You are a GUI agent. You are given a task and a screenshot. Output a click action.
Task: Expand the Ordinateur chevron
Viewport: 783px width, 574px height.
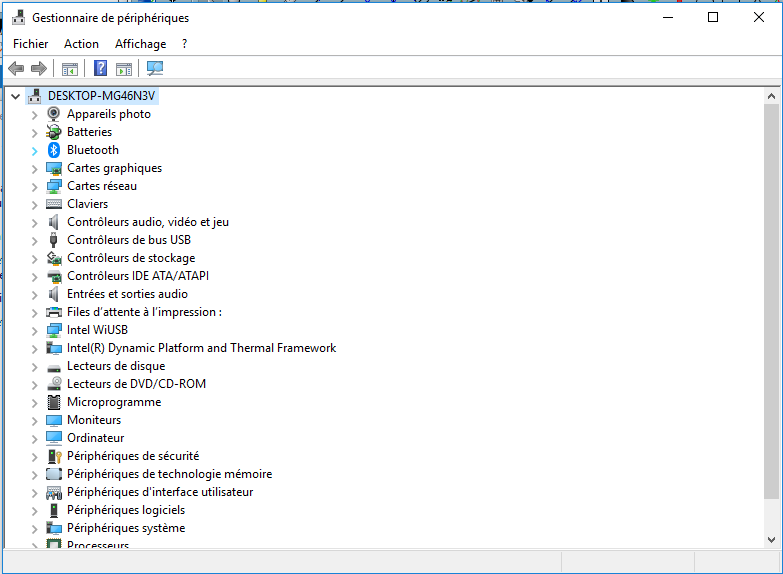click(x=34, y=439)
